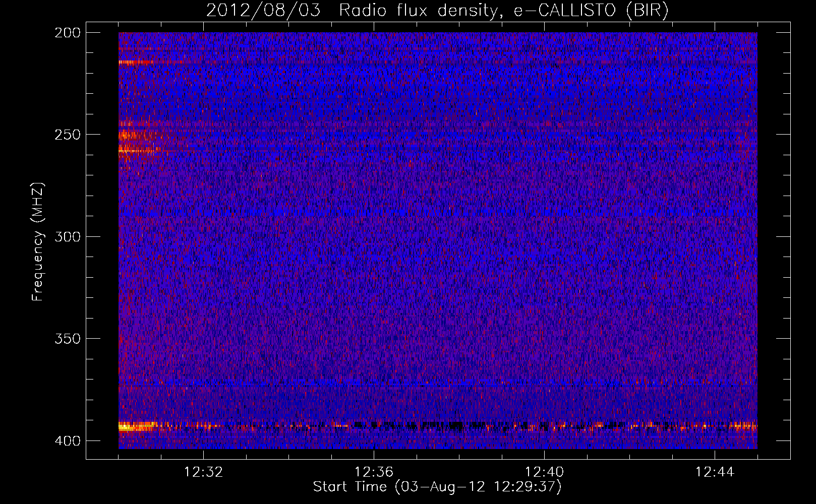
Task: Select the 350 frequency tick label
Action: (x=68, y=339)
